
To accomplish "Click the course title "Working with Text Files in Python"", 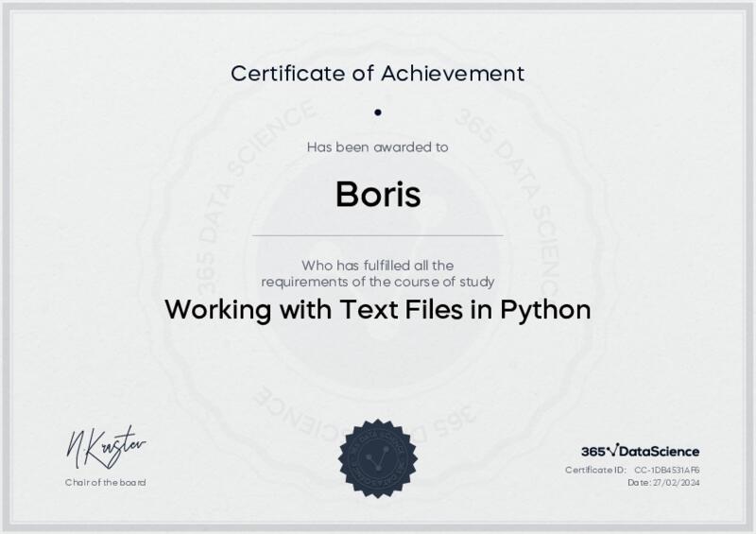I will [377, 309].
